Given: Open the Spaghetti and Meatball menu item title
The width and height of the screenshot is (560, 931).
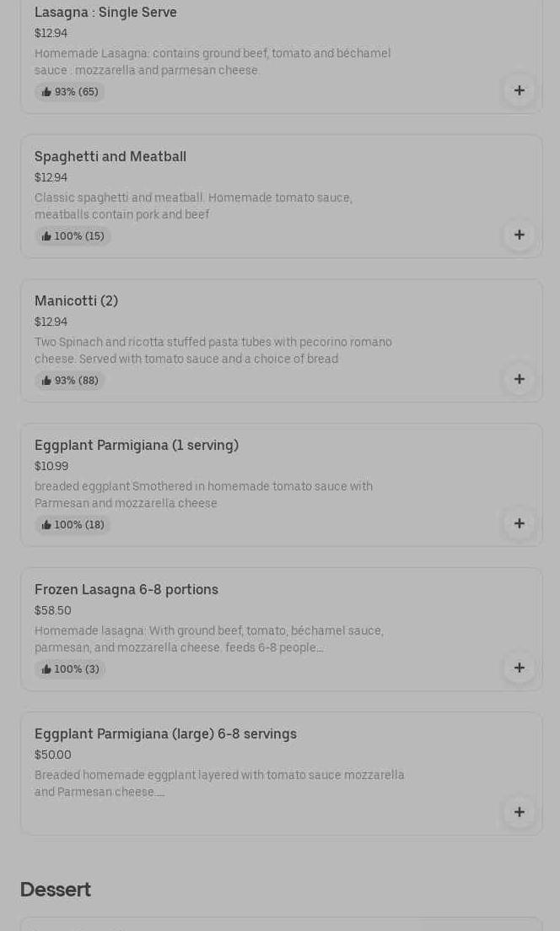Looking at the screenshot, I should (110, 156).
